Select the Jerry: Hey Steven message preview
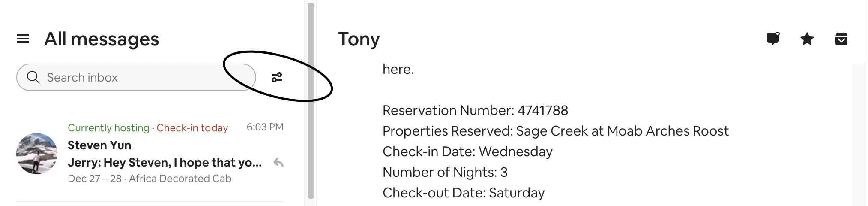Viewport: 868px width, 206px height. click(165, 163)
